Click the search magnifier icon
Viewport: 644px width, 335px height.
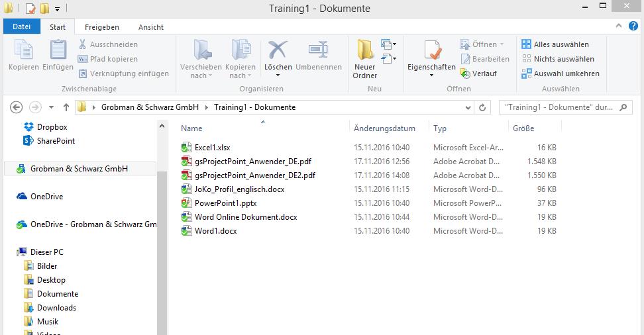(623, 107)
